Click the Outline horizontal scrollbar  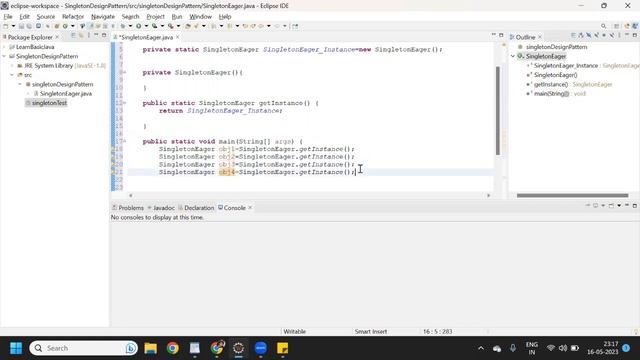coord(572,196)
